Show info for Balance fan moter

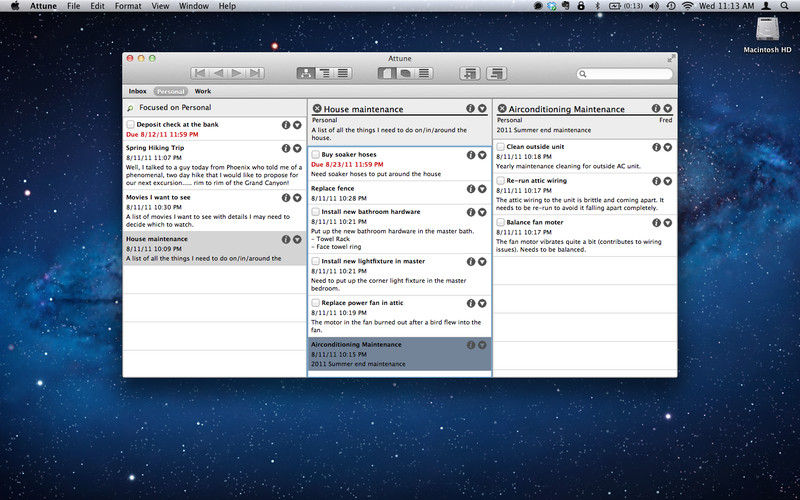point(656,223)
